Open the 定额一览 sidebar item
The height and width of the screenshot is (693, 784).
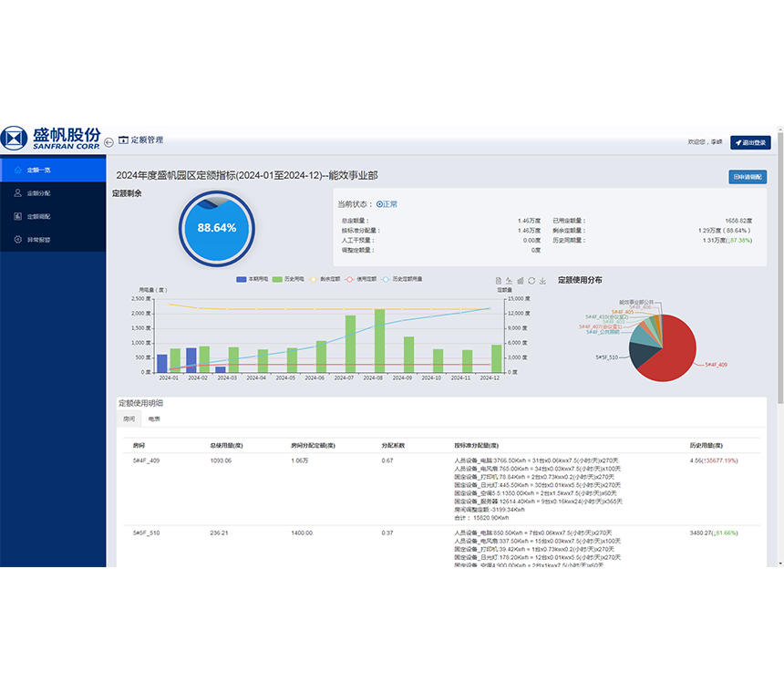click(38, 170)
